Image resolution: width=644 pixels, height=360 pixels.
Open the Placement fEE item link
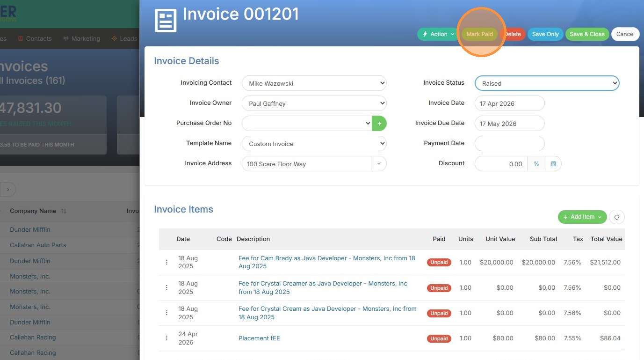(259, 338)
